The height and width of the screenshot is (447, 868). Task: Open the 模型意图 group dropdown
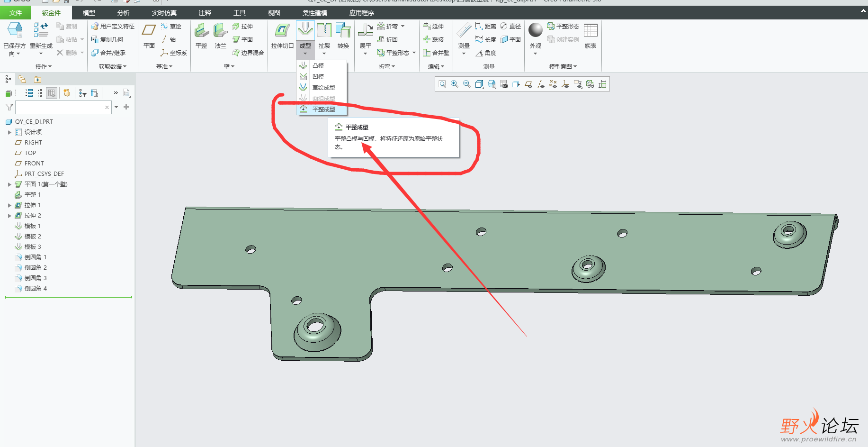[x=563, y=67]
